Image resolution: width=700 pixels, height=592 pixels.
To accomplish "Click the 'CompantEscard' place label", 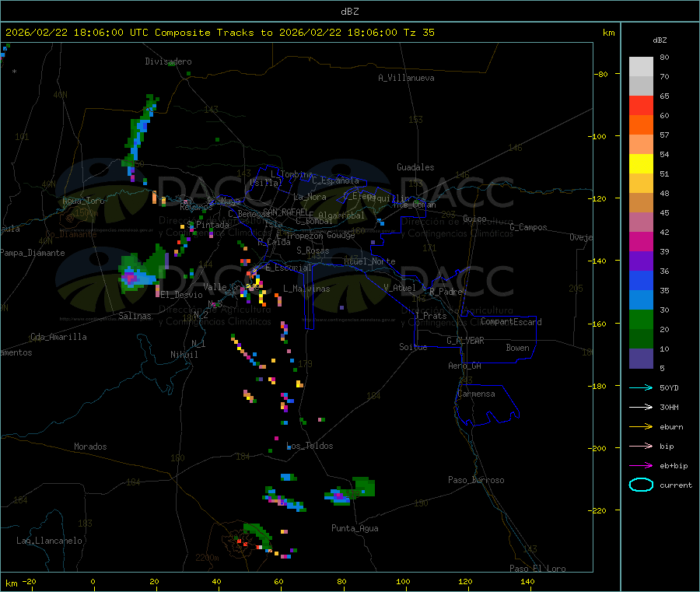I will tap(511, 321).
